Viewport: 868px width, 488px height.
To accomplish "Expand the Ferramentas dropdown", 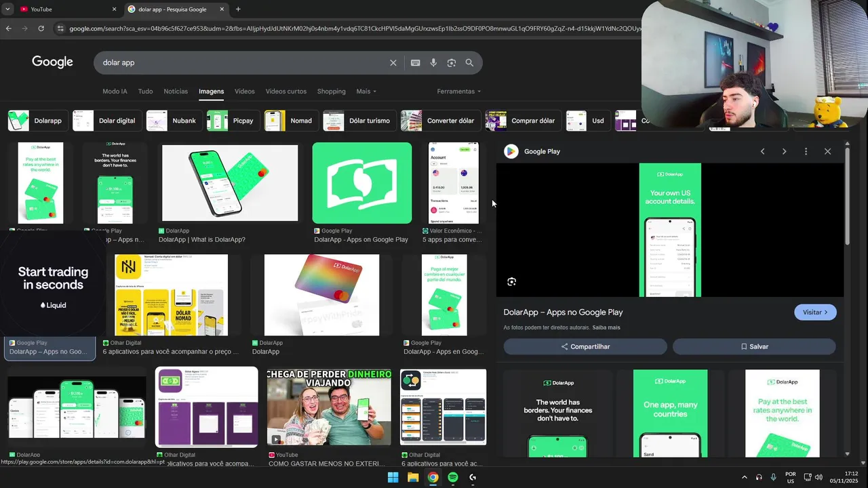I will (x=458, y=91).
